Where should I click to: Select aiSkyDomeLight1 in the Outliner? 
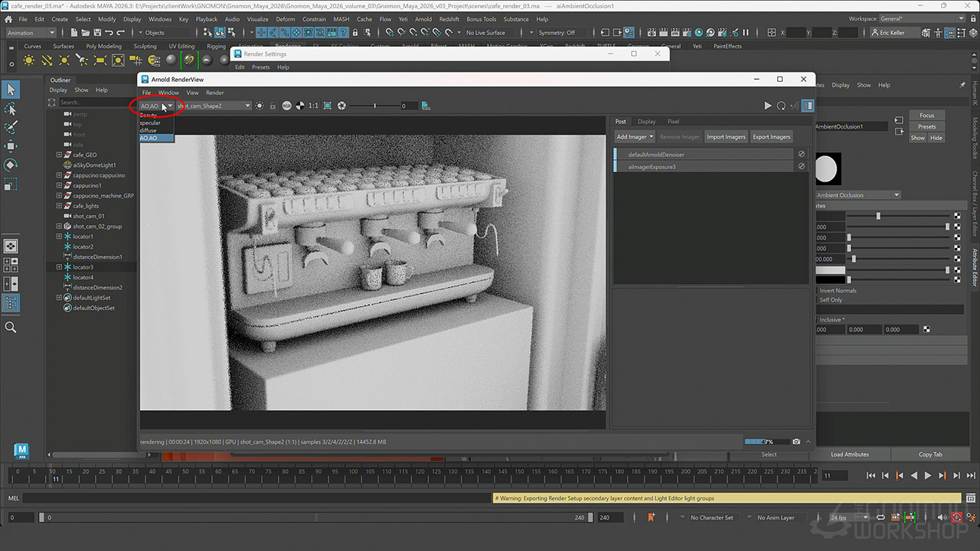tap(94, 165)
